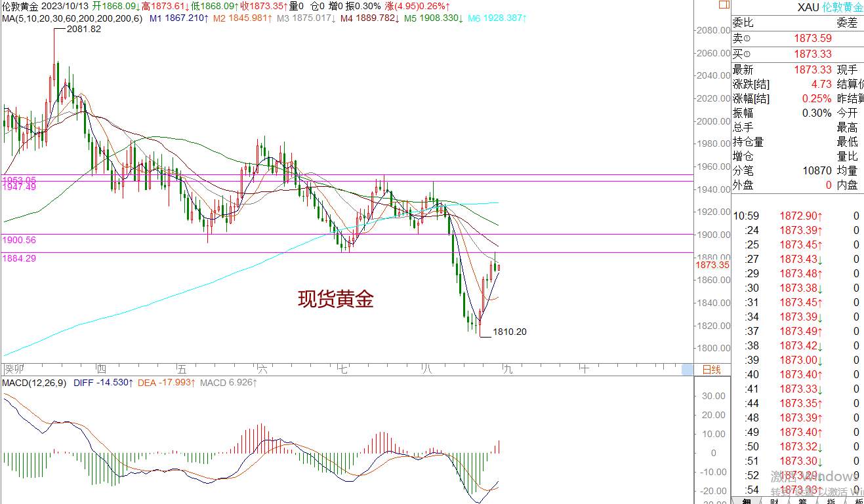The height and width of the screenshot is (504, 864).
Task: Click the DIFF -14.530 value
Action: click(104, 382)
